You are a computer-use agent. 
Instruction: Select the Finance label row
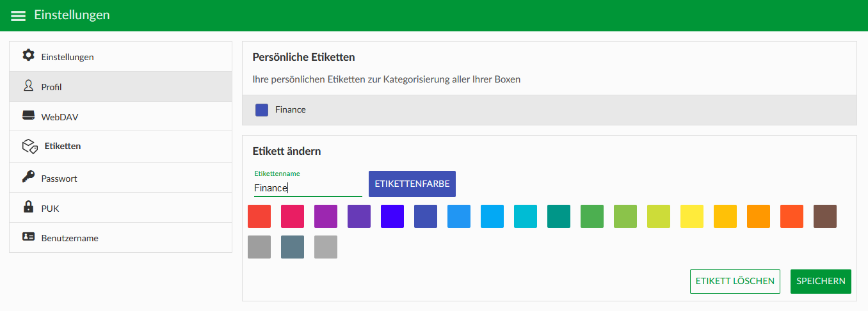click(549, 110)
